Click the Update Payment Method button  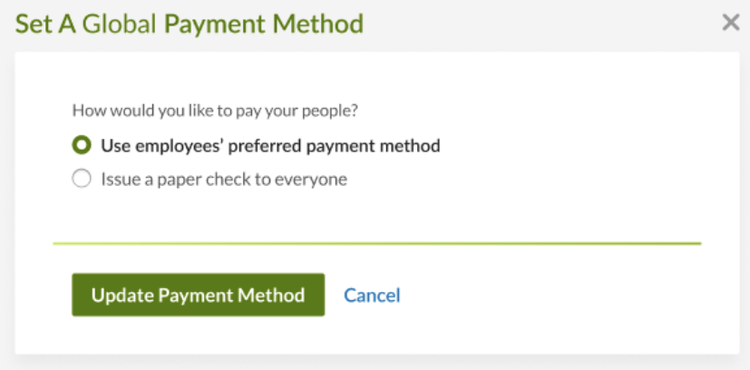tap(198, 295)
